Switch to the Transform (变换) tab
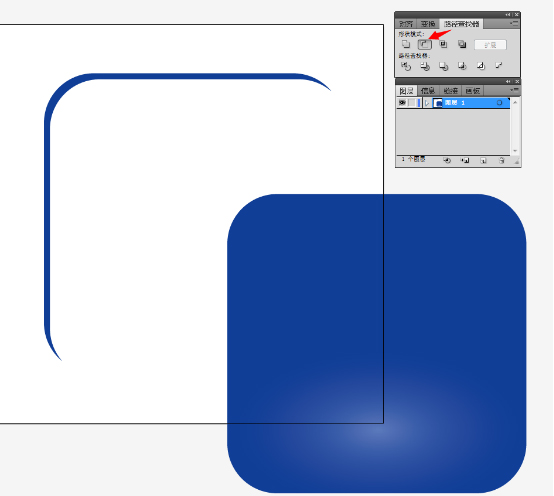The image size is (554, 496). tap(428, 24)
